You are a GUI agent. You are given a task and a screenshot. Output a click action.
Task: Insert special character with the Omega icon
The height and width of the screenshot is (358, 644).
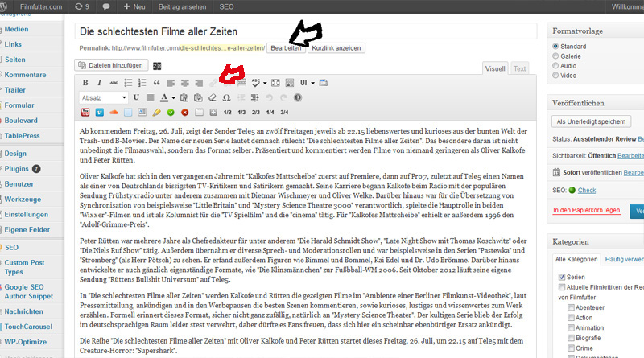[x=226, y=97]
